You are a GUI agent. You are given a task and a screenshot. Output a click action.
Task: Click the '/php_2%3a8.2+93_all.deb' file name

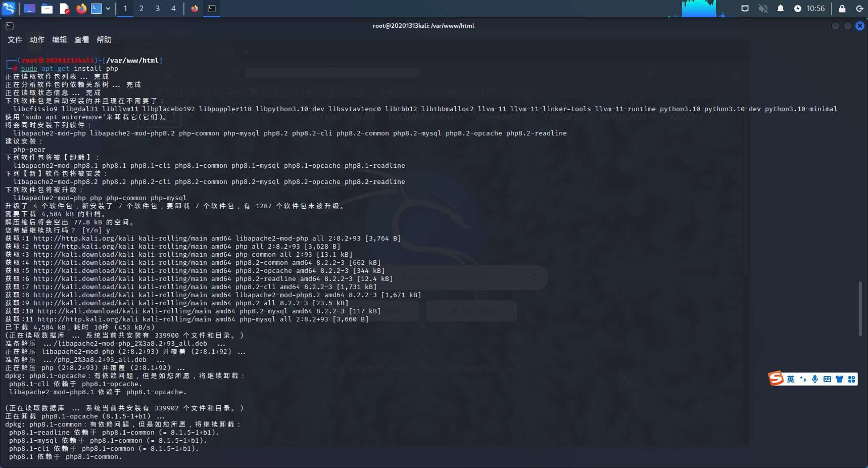click(x=100, y=360)
